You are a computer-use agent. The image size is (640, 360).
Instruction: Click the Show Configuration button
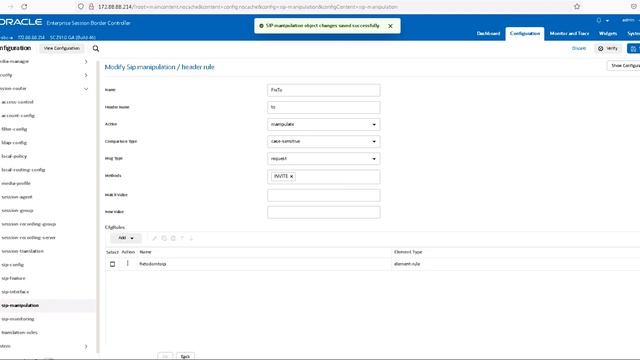[x=624, y=66]
